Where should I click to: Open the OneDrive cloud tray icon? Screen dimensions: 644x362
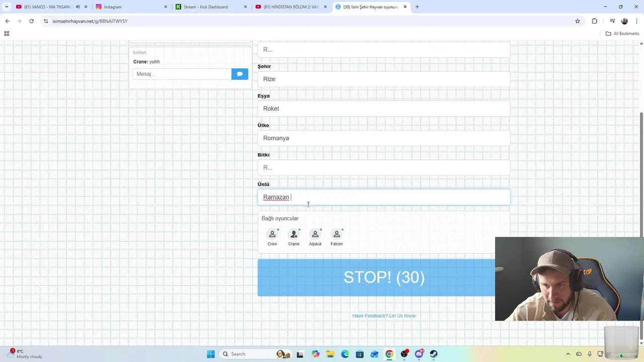point(579,354)
